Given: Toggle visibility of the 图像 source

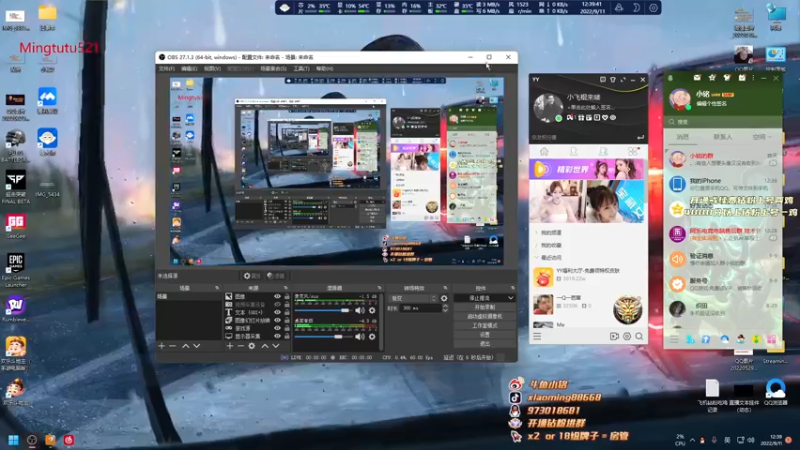Looking at the screenshot, I should 278,296.
